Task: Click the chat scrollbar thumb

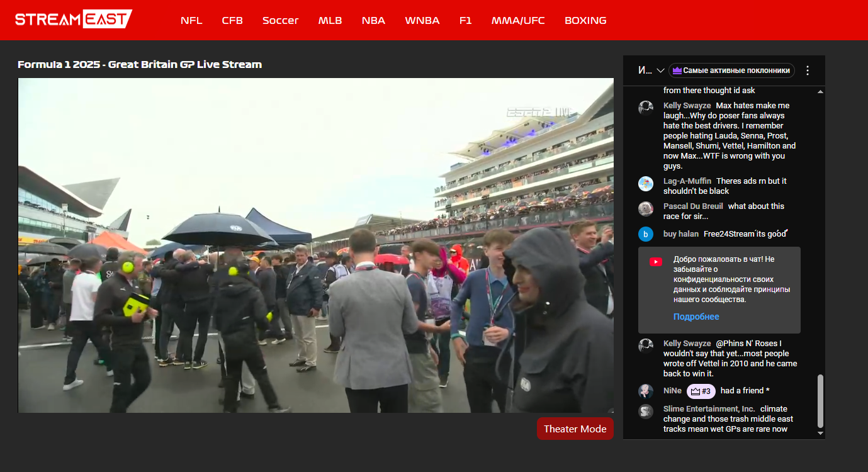Action: [x=820, y=401]
